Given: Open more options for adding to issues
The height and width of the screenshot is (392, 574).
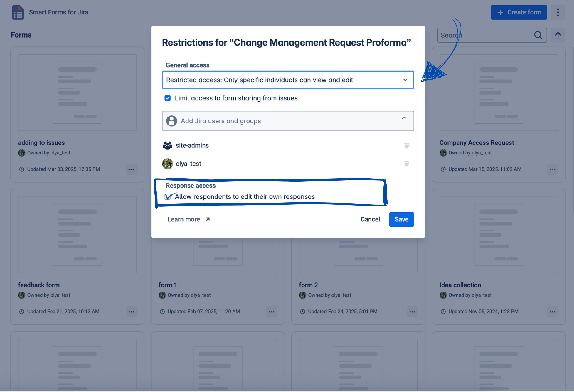Looking at the screenshot, I should [131, 169].
